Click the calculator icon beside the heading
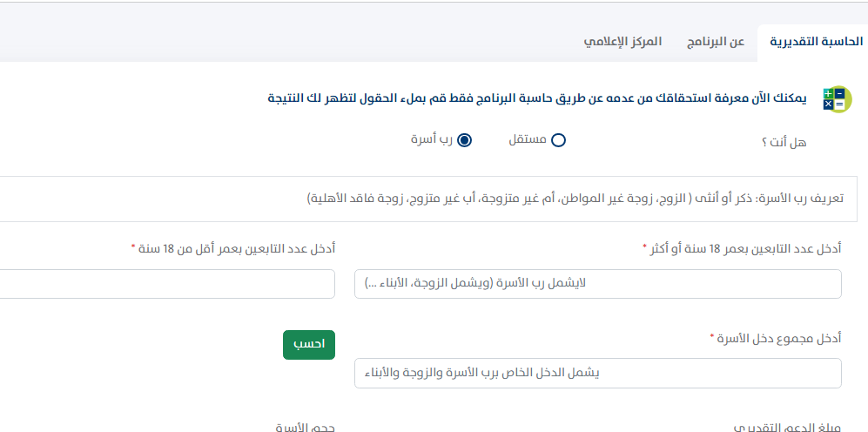Viewport: 868px width, 432px height. 836,98
